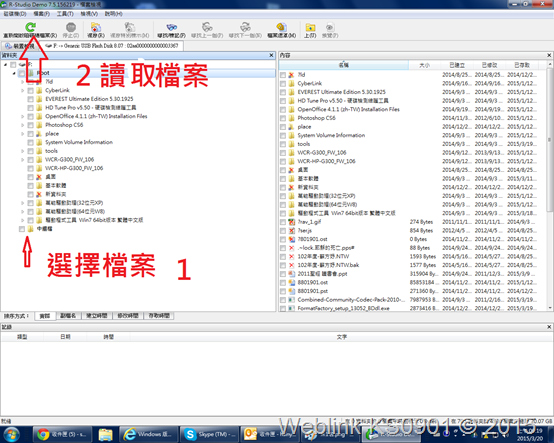
Task: Click the grey Stop (停止) toolbar icon
Action: (71, 27)
